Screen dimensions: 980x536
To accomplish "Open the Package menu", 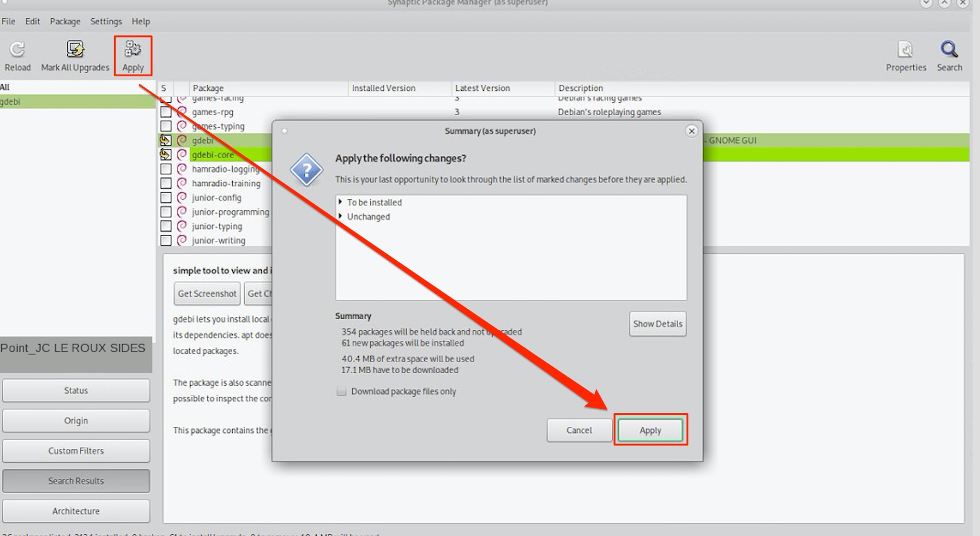I will point(65,21).
